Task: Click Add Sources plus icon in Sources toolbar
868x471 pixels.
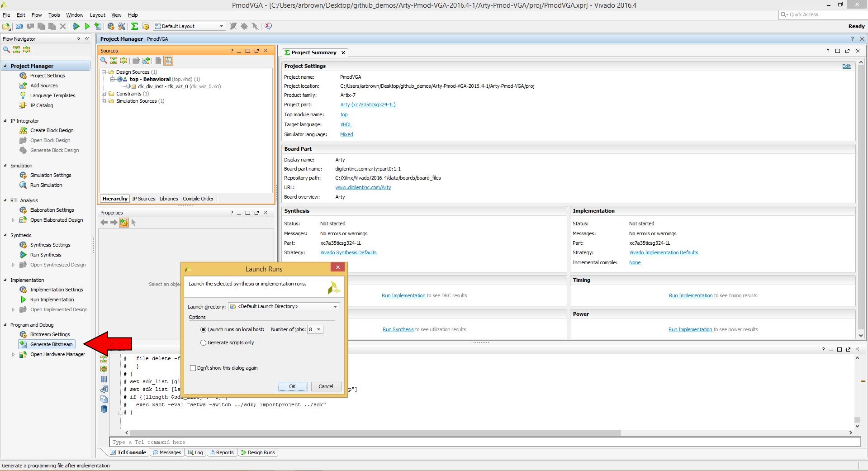Action: tap(146, 60)
